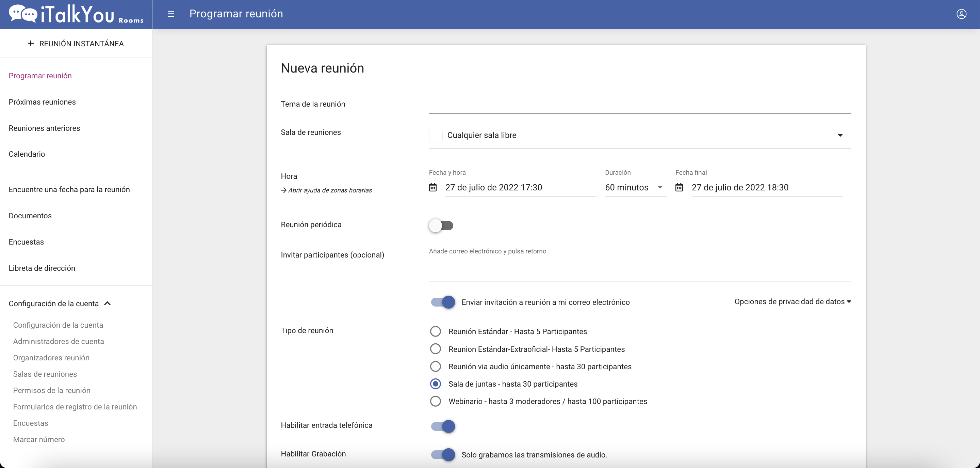
Task: Open calendar picker for start date
Action: point(432,187)
